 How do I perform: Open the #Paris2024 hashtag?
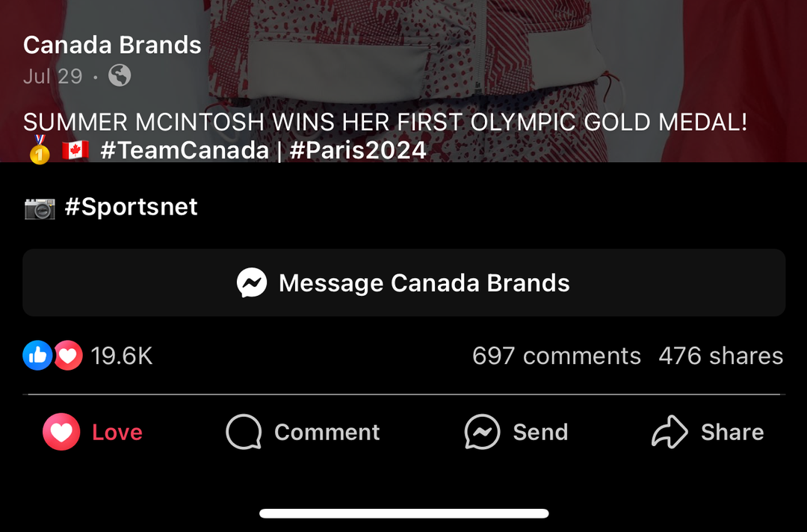tap(358, 150)
